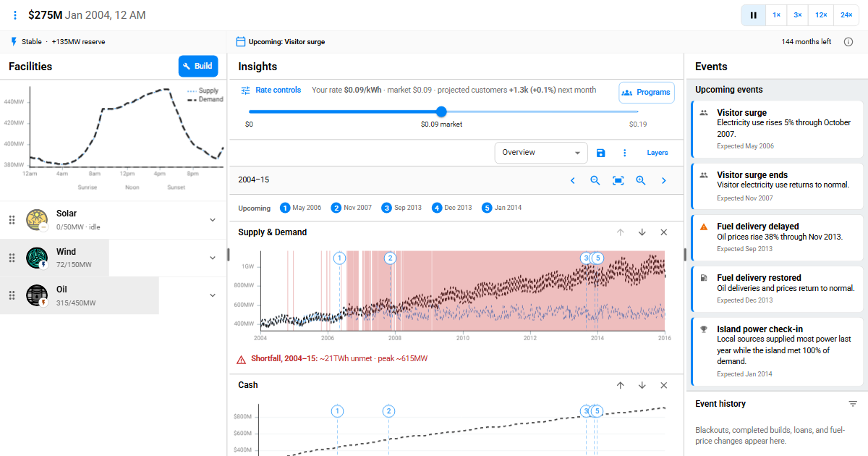Zoom in the timeline
Image resolution: width=868 pixels, height=456 pixels.
641,180
